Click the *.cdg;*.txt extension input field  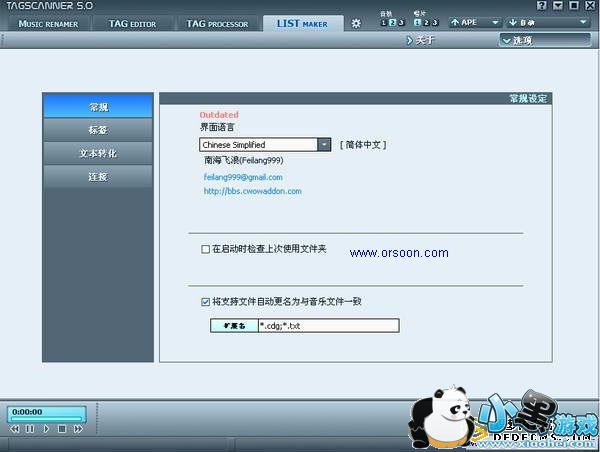328,326
